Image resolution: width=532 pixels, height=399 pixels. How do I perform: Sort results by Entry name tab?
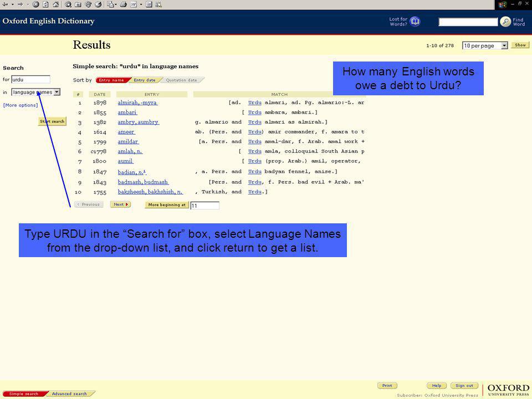[x=112, y=80]
